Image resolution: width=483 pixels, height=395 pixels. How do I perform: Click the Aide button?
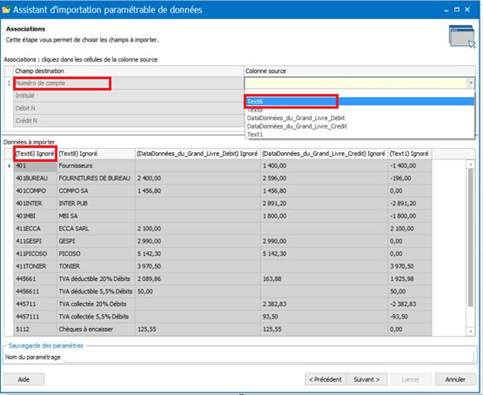pos(24,379)
